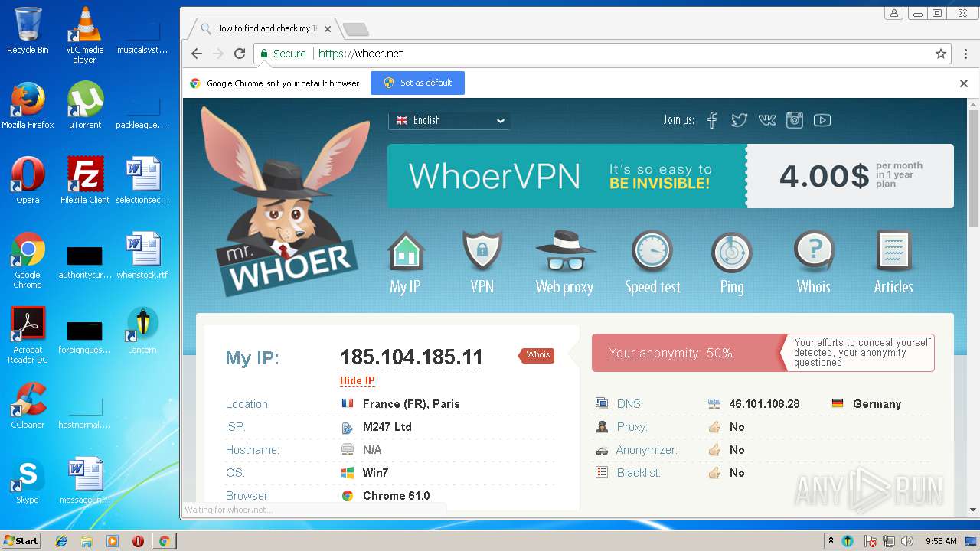This screenshot has width=980, height=551.
Task: Open the Ping radar icon
Action: 731,252
